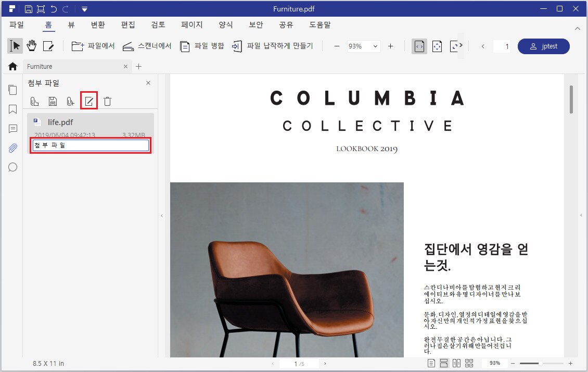Switch to the 뷰 ribbon tab
This screenshot has width=588, height=372.
[71, 25]
